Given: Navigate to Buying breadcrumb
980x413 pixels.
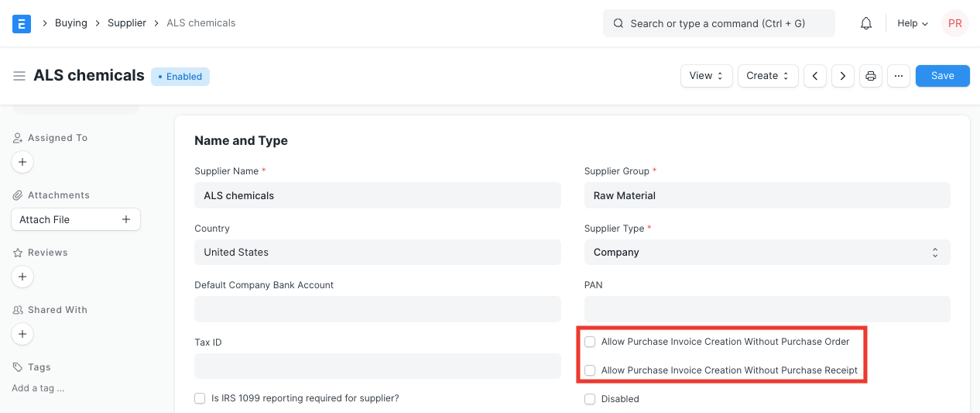Looking at the screenshot, I should tap(70, 23).
